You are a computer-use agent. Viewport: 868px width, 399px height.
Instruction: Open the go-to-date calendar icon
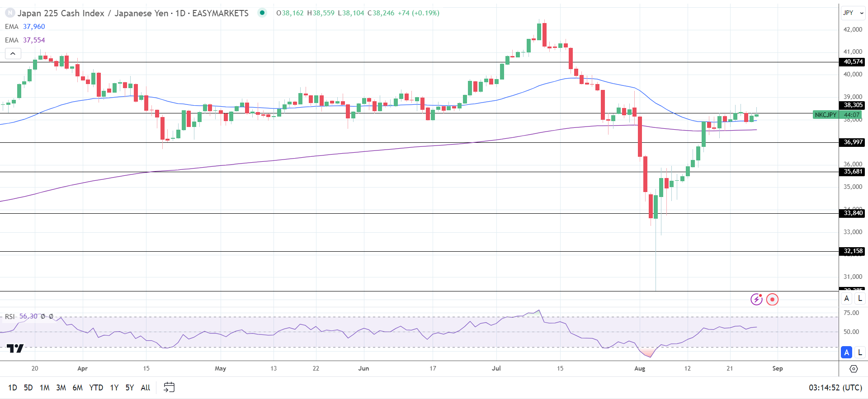pos(169,387)
